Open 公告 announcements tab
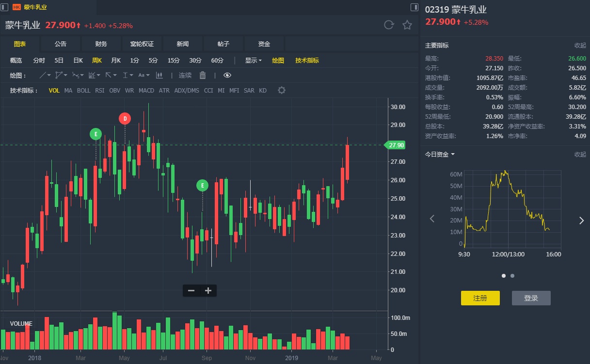 click(x=61, y=44)
